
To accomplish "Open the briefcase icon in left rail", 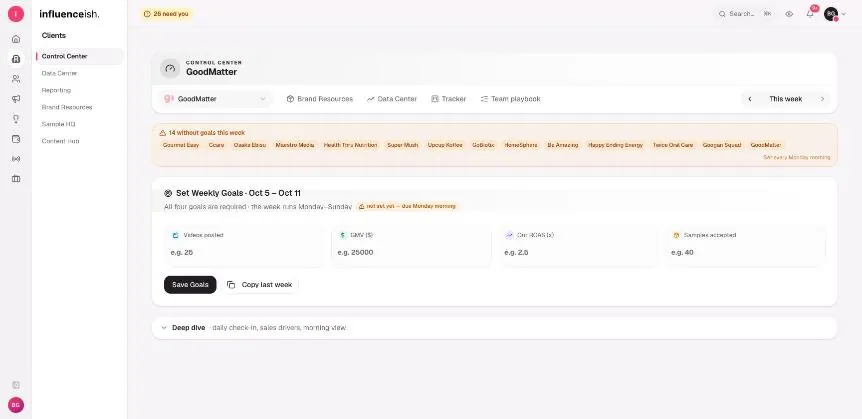I will (16, 179).
